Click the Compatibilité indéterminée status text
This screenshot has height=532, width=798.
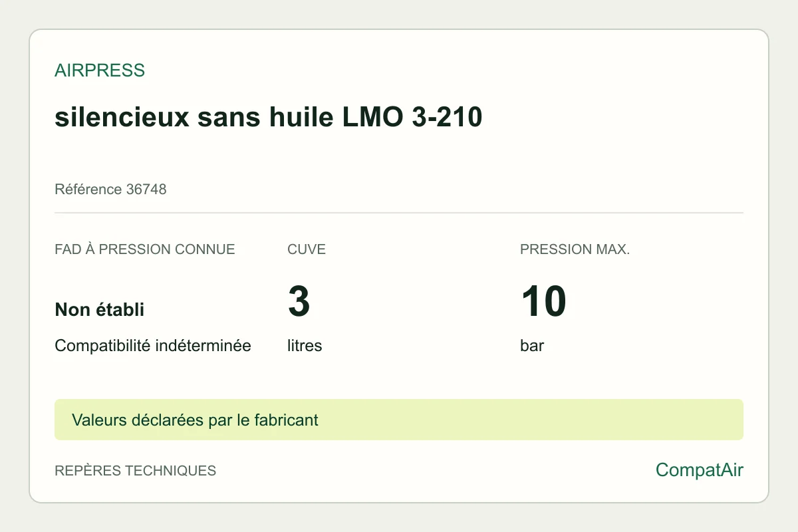coord(153,346)
